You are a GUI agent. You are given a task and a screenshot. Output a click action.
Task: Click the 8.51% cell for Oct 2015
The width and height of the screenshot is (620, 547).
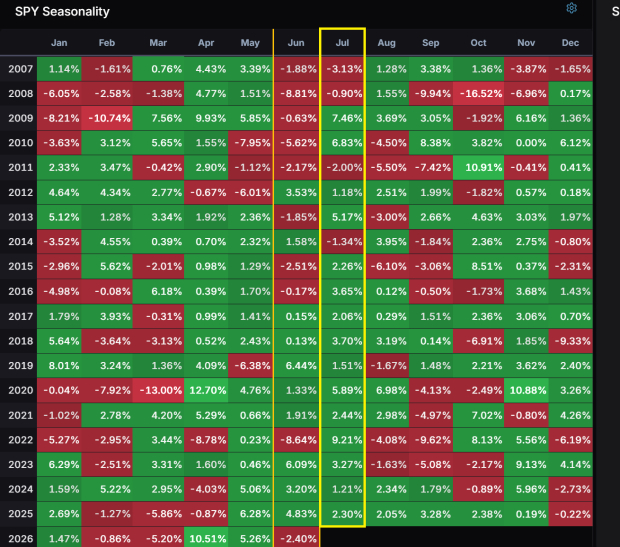click(478, 267)
